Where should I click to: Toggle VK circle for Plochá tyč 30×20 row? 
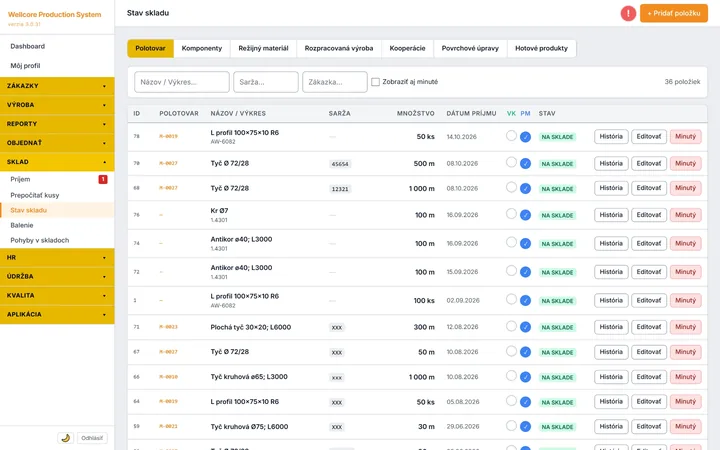tap(511, 326)
